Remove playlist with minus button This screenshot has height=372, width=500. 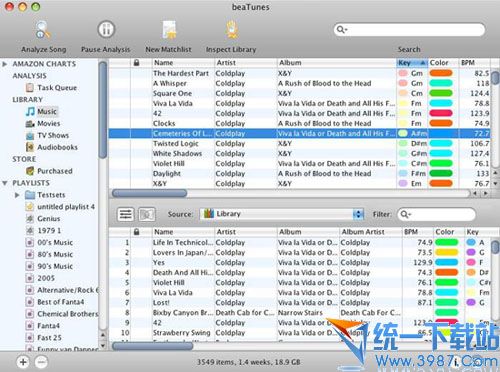coord(41,362)
